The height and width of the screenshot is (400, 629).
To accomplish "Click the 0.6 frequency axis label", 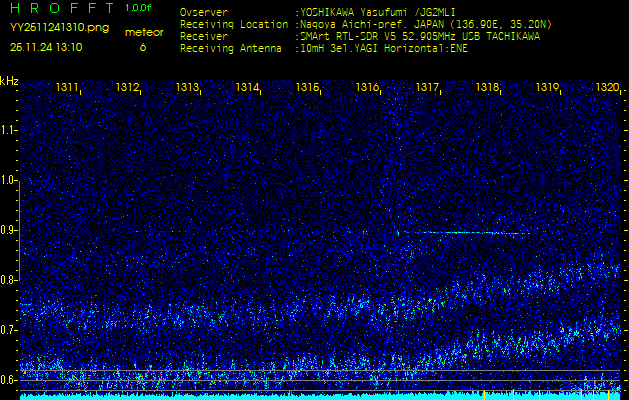I will [x=9, y=380].
